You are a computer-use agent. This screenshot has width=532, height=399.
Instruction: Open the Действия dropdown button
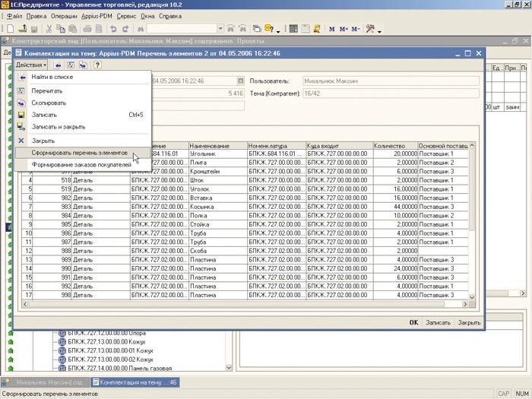click(x=32, y=65)
